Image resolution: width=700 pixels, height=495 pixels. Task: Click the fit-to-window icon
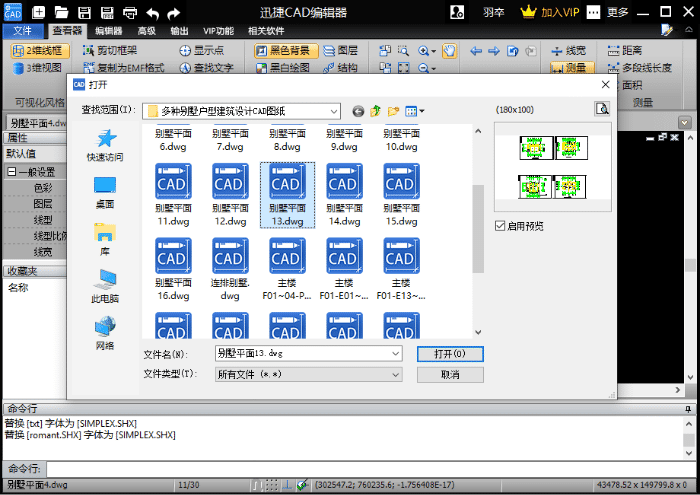(404, 68)
